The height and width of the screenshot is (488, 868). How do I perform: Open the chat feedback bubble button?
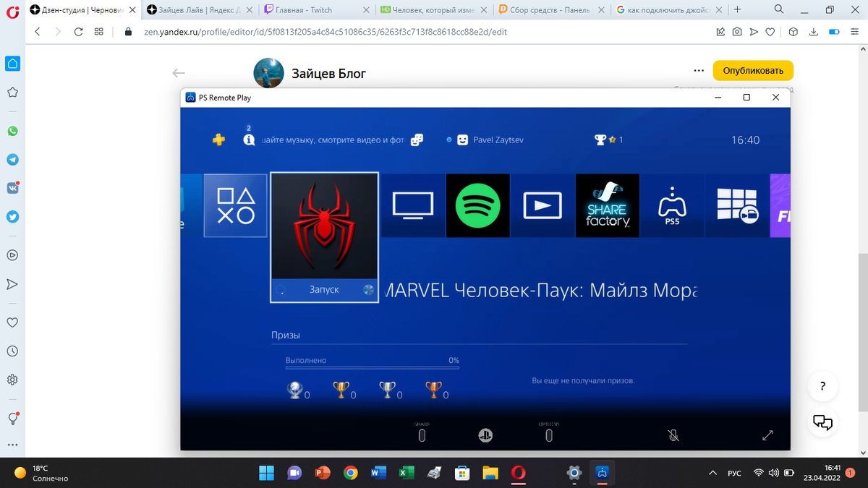tap(823, 422)
